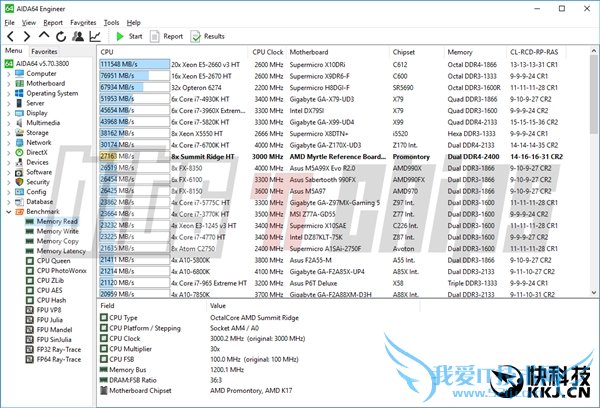600x408 pixels.
Task: Open the Tools menu
Action: (x=111, y=23)
